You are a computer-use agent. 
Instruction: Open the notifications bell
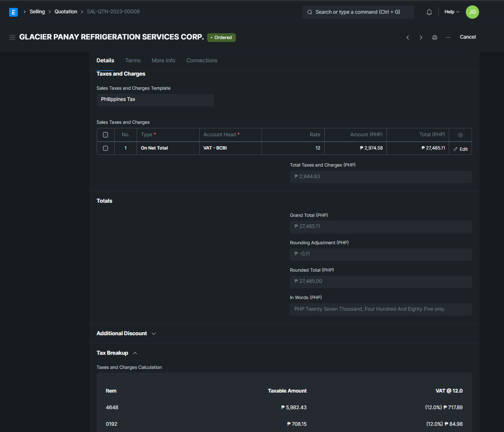click(429, 12)
